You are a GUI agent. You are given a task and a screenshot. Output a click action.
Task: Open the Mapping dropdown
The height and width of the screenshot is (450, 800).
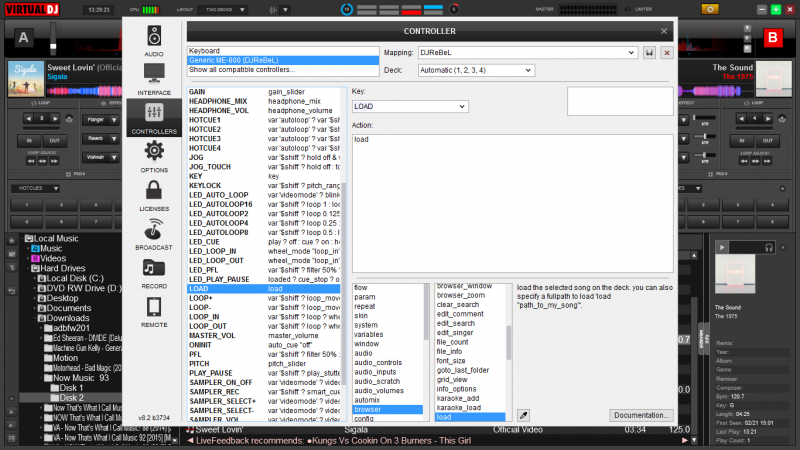(x=527, y=53)
